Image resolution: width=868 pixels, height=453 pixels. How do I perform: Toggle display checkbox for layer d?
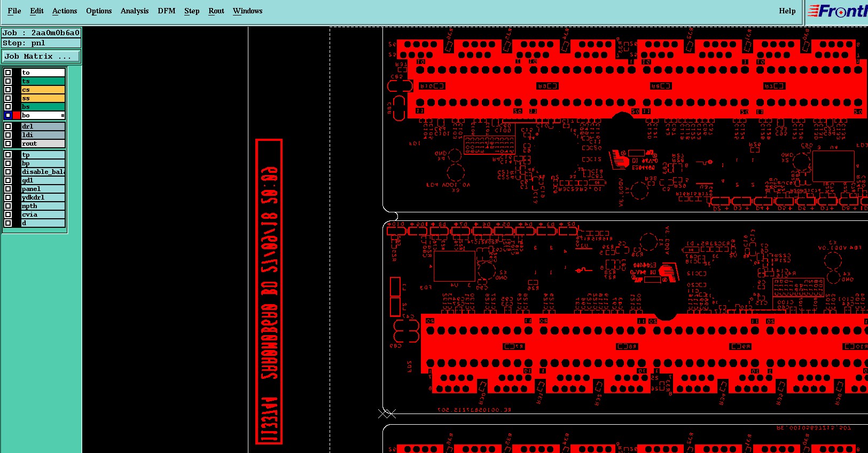[8, 223]
